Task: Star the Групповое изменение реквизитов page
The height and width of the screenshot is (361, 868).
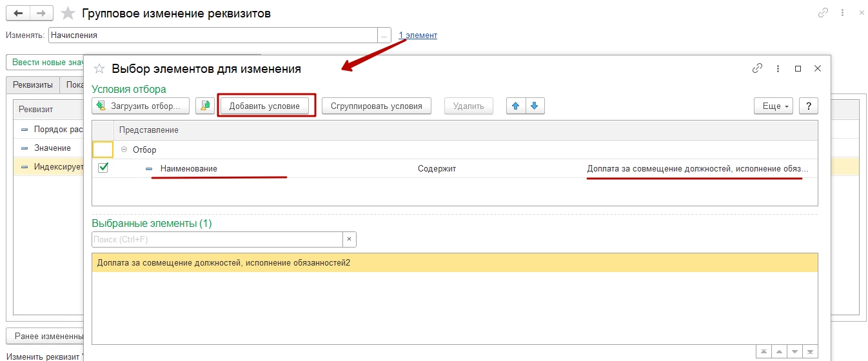Action: (x=67, y=13)
